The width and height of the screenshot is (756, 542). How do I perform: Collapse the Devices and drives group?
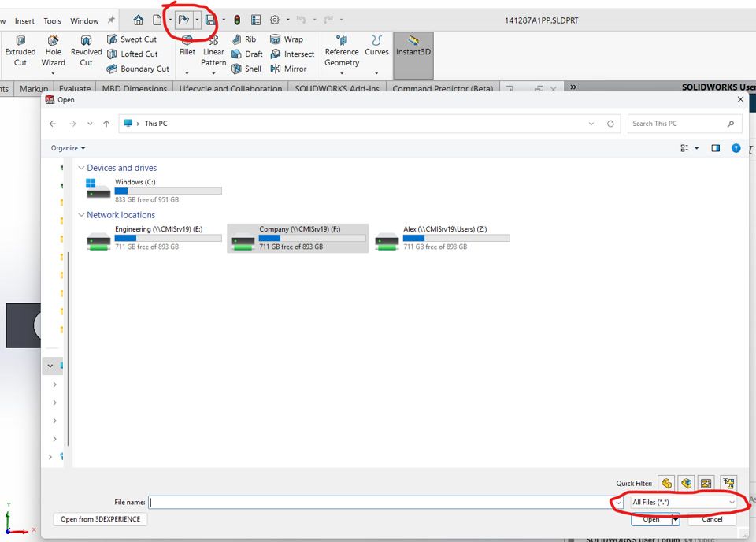pos(81,168)
